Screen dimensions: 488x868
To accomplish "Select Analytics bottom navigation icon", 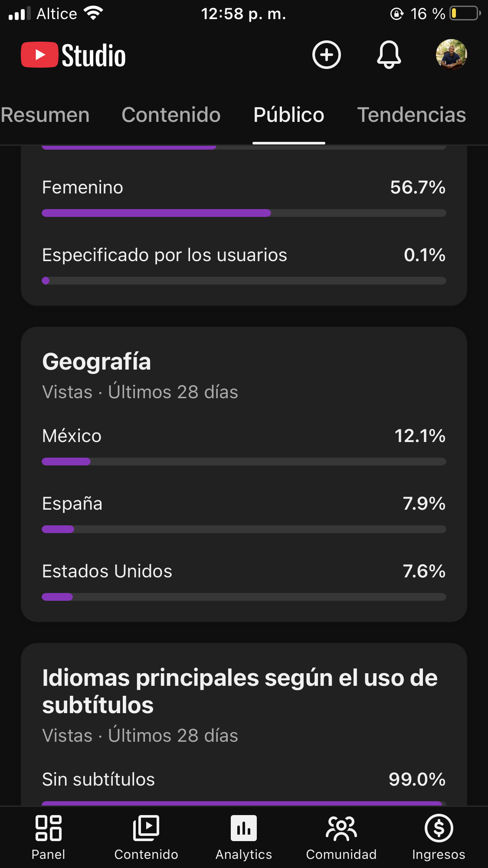I will [244, 838].
